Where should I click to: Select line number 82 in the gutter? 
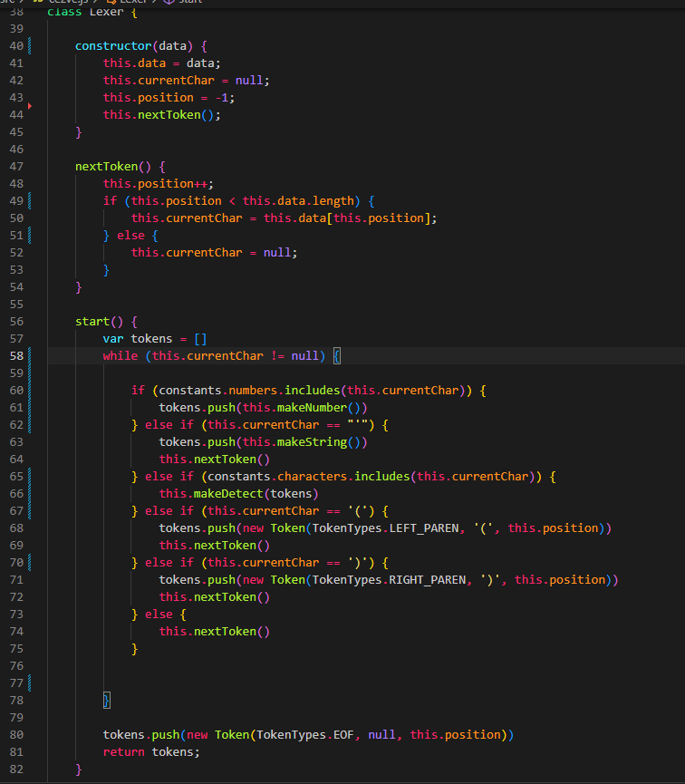[16, 769]
